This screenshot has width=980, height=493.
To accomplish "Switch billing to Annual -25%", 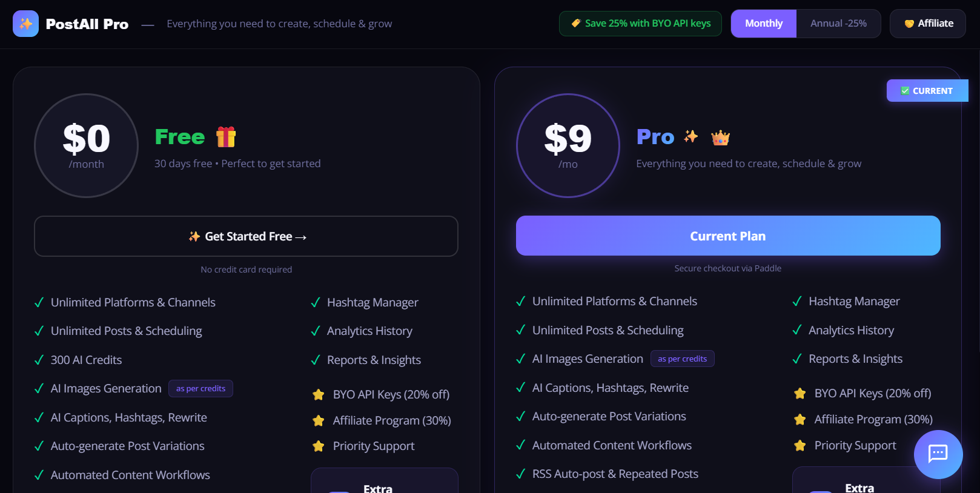I will (x=838, y=24).
